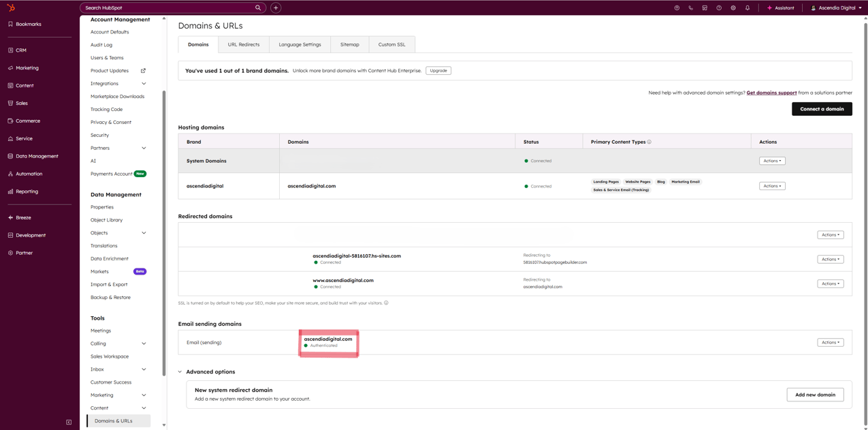
Task: View notifications bell
Action: click(x=748, y=8)
